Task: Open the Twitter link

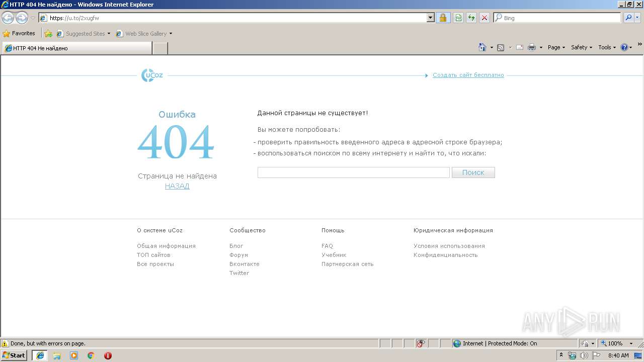Action: coord(239,273)
